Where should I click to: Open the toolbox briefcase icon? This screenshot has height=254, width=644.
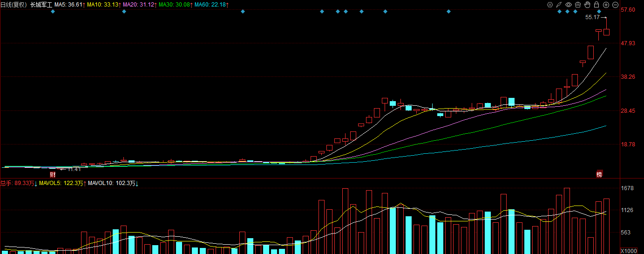578,5
